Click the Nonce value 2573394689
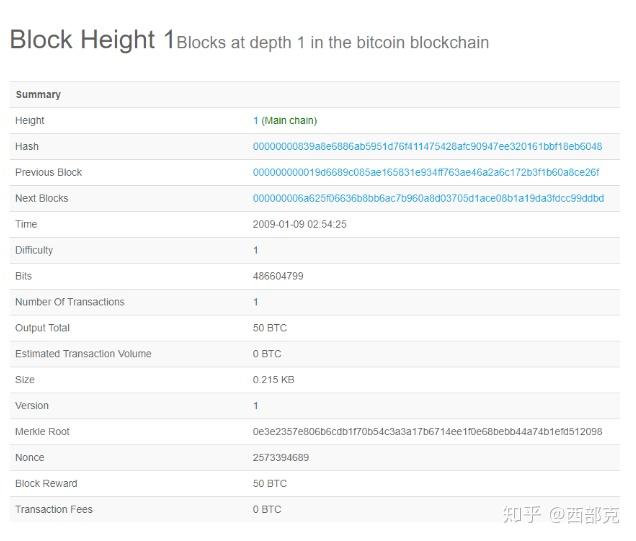This screenshot has width=636, height=541. (x=281, y=458)
